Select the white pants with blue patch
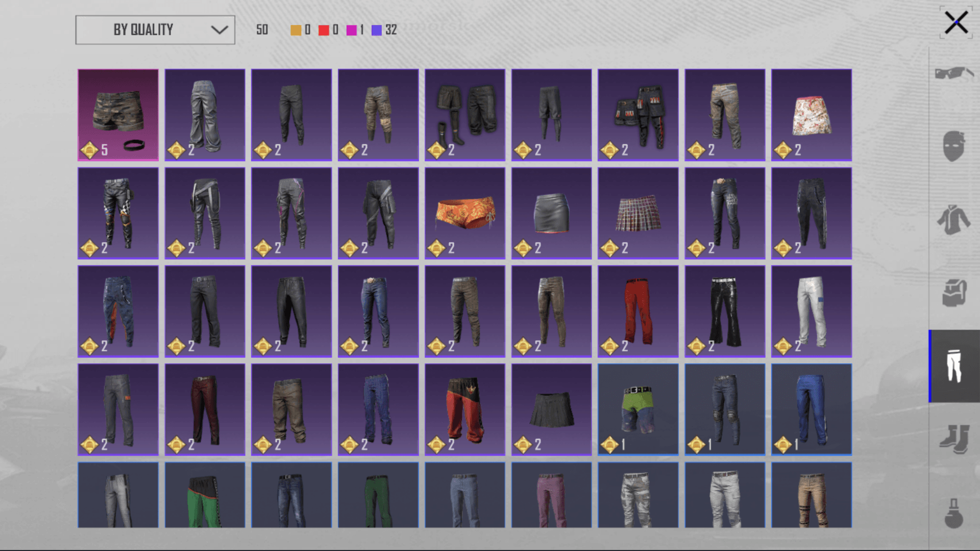 click(x=812, y=311)
